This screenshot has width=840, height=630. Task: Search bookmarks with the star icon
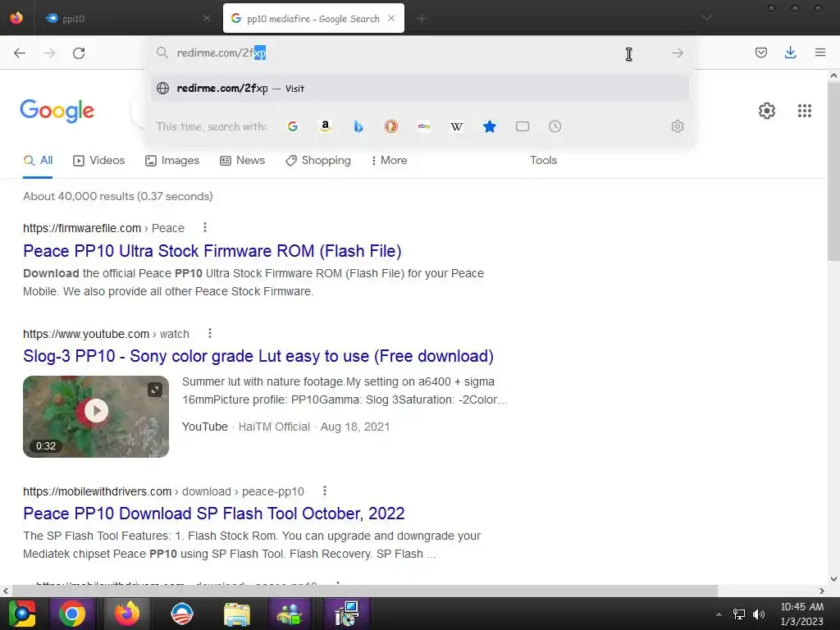coord(489,126)
